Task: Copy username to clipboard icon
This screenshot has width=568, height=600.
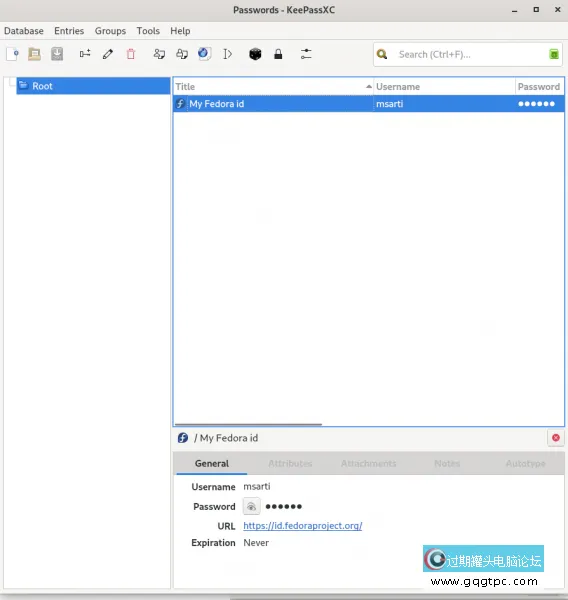Action: tap(159, 54)
